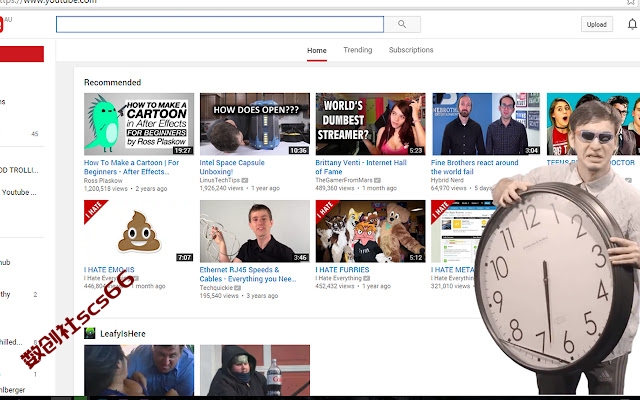This screenshot has width=640, height=400.
Task: Click How To Make a Cartoon title link
Action: [x=131, y=167]
